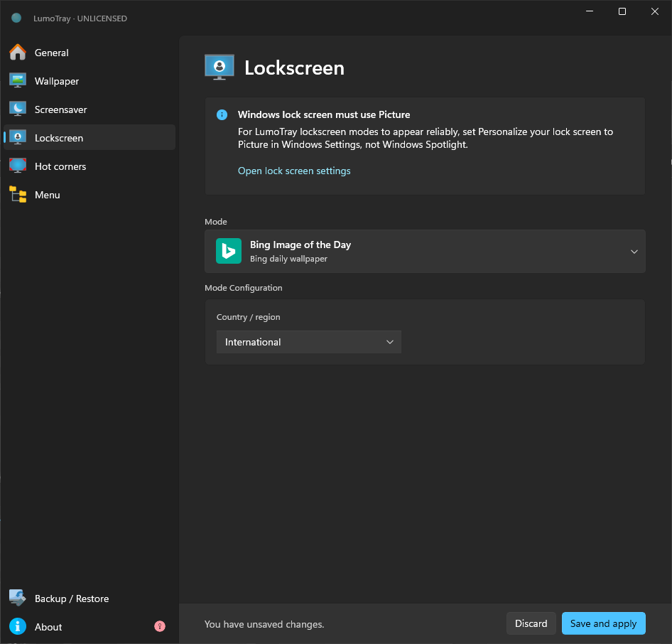This screenshot has height=644, width=672.
Task: Click the pink alert badge beside About
Action: pyautogui.click(x=160, y=627)
